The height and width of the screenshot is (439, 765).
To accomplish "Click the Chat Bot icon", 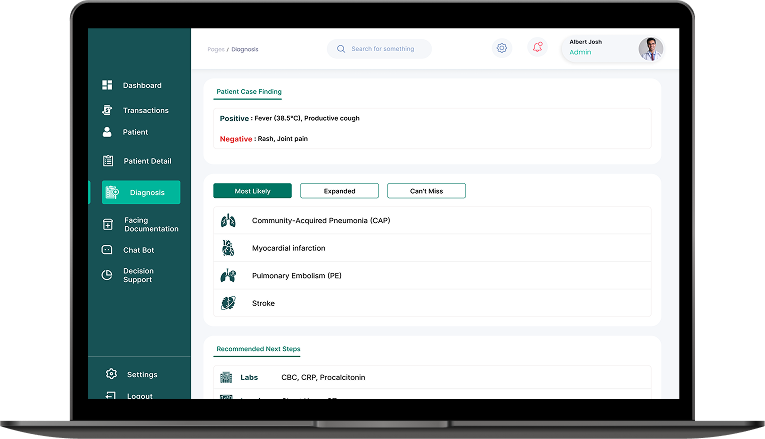I will pos(108,250).
